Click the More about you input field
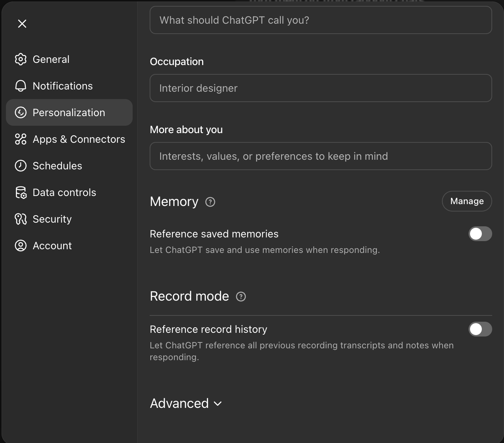Viewport: 504px width, 443px height. pyautogui.click(x=321, y=156)
